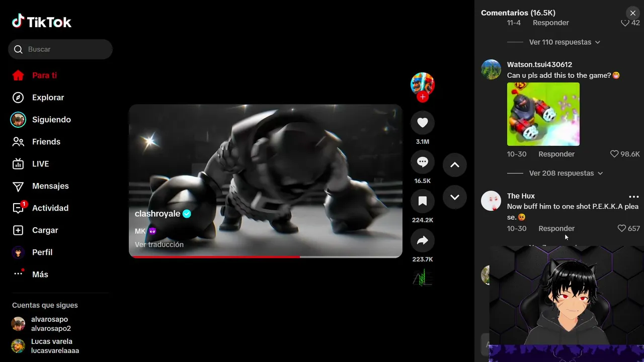Click the video player area
This screenshot has height=362, width=644.
(x=266, y=181)
